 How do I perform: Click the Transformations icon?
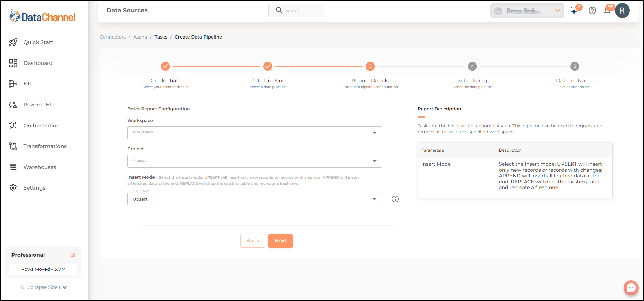[x=13, y=146]
